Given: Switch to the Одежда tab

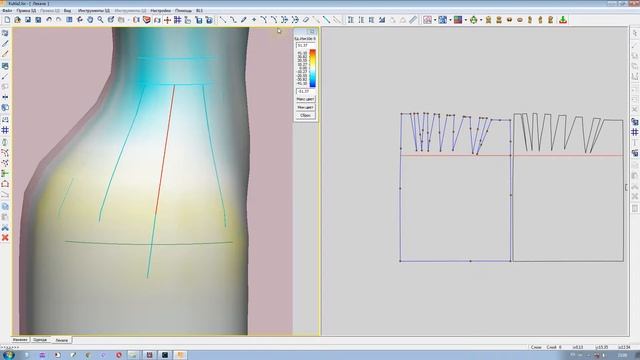Looking at the screenshot, I should 40,340.
